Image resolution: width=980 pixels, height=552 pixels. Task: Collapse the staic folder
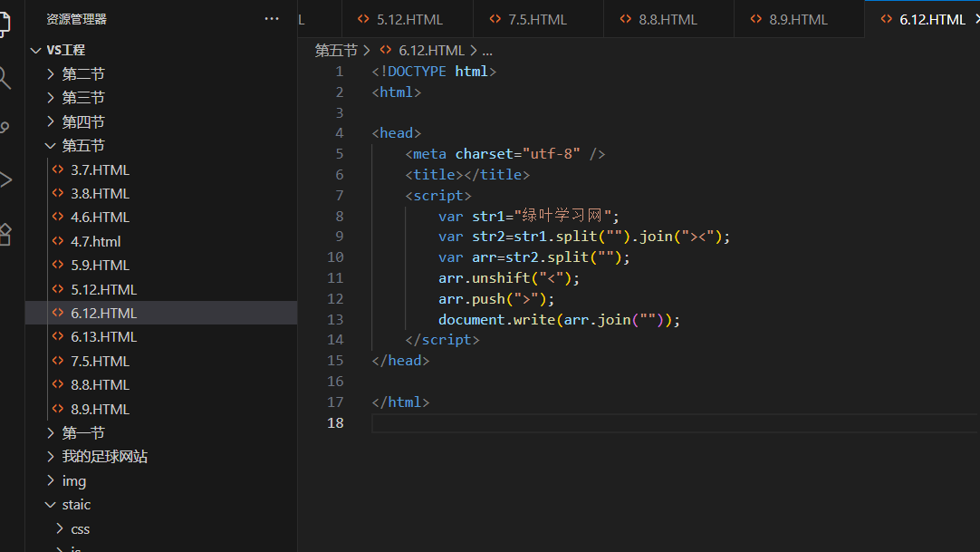(x=51, y=505)
